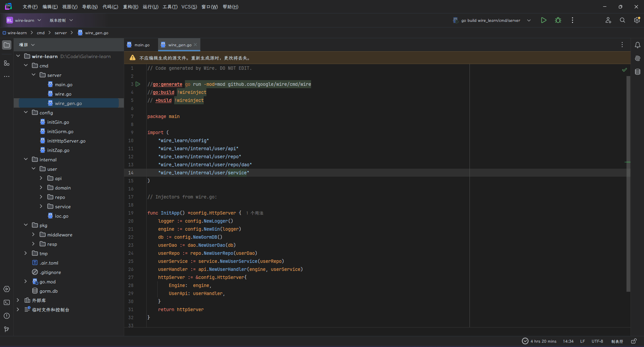Click the server breadcrumb
This screenshot has height=347, width=644.
point(61,33)
